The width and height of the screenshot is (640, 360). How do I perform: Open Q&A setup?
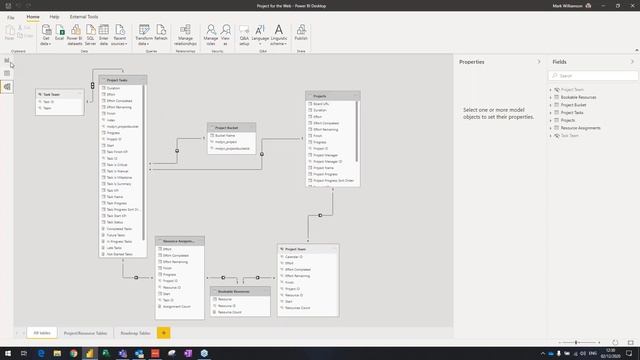point(244,35)
